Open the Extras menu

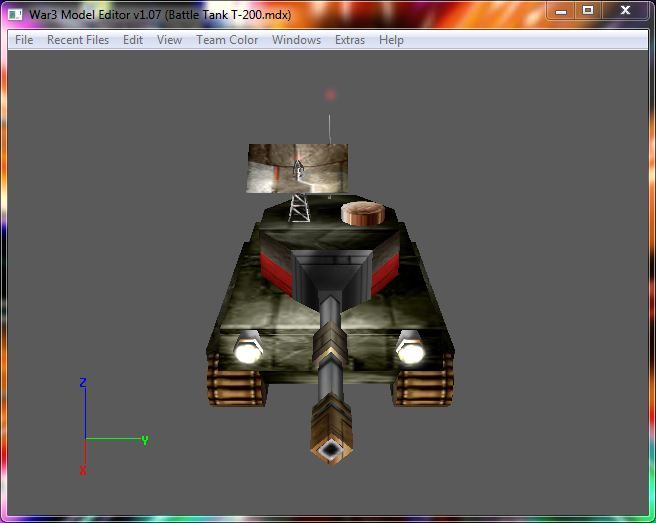click(350, 40)
